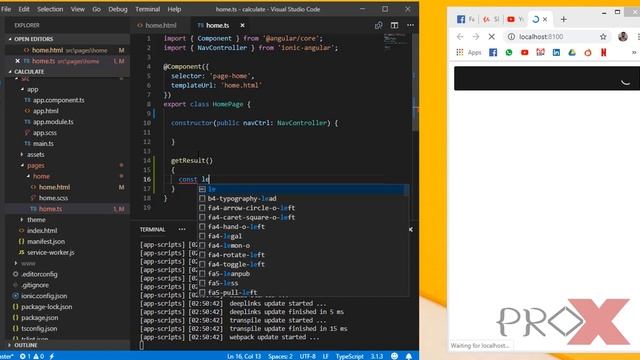This screenshot has width=640, height=360.
Task: Stop loading page in Chrome
Action: click(x=491, y=37)
